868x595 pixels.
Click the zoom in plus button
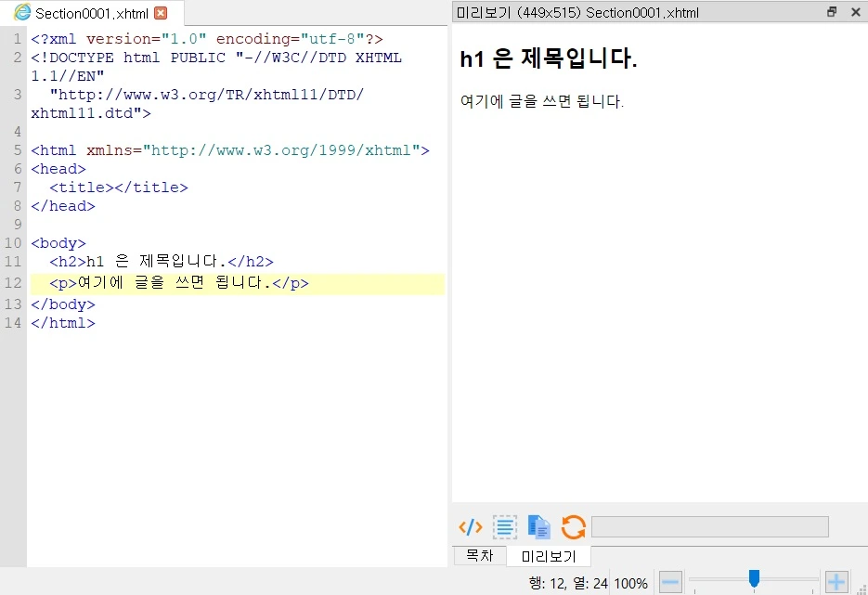point(836,582)
